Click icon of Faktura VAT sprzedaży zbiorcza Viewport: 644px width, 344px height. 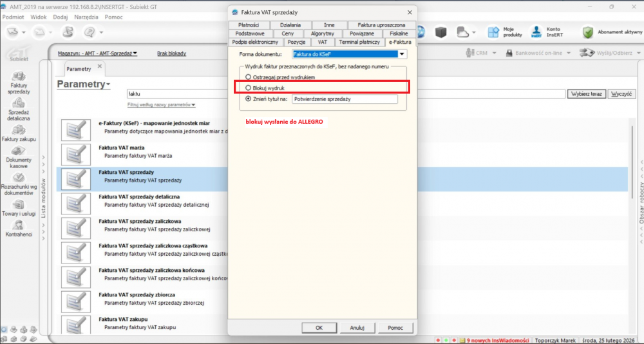tap(75, 302)
